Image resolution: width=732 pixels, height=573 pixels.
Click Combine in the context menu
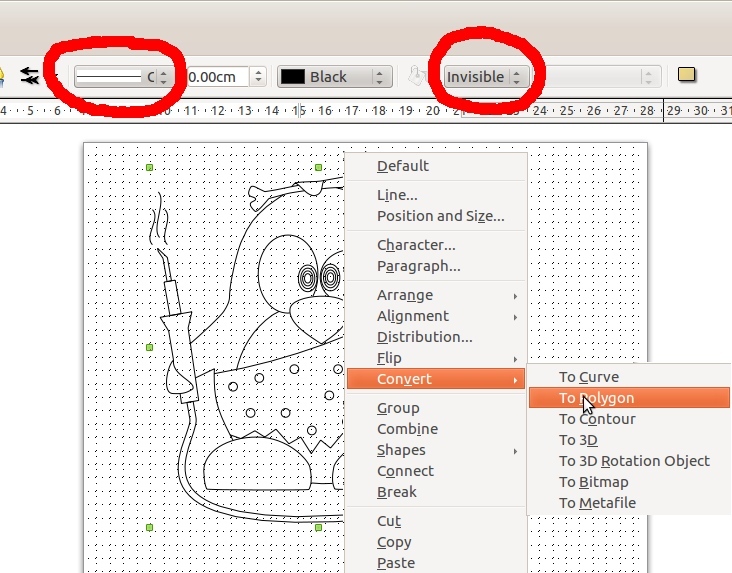pos(407,429)
